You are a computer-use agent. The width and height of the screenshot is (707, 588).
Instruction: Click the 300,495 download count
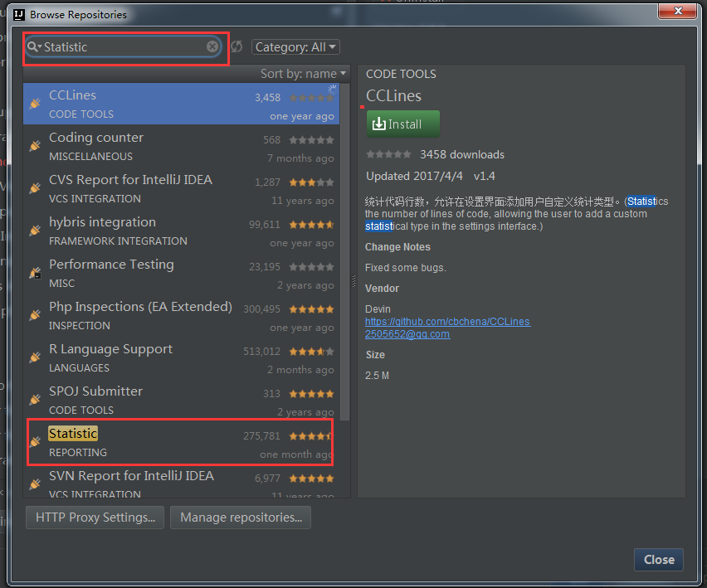(x=261, y=309)
